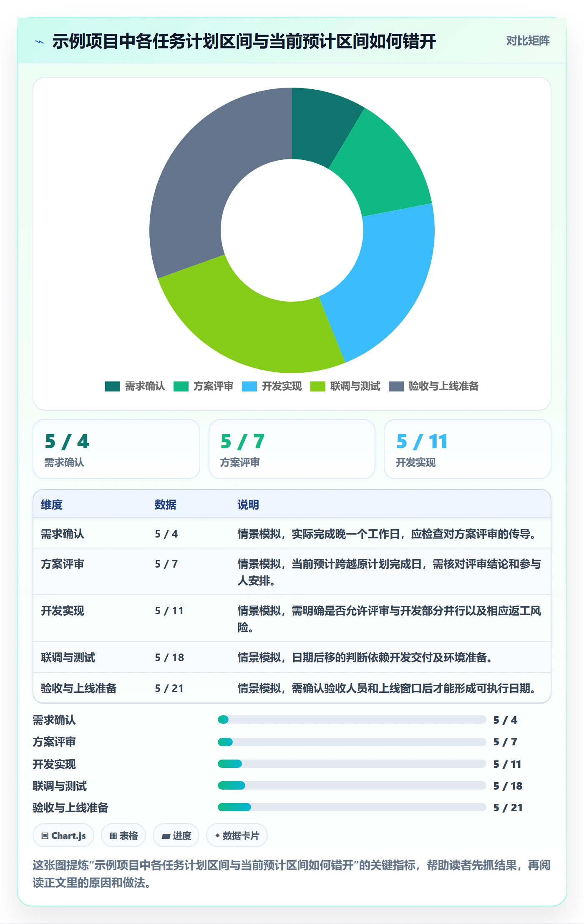Click the lightning icon beside the title
Image resolution: width=584 pixels, height=924 pixels.
(40, 42)
